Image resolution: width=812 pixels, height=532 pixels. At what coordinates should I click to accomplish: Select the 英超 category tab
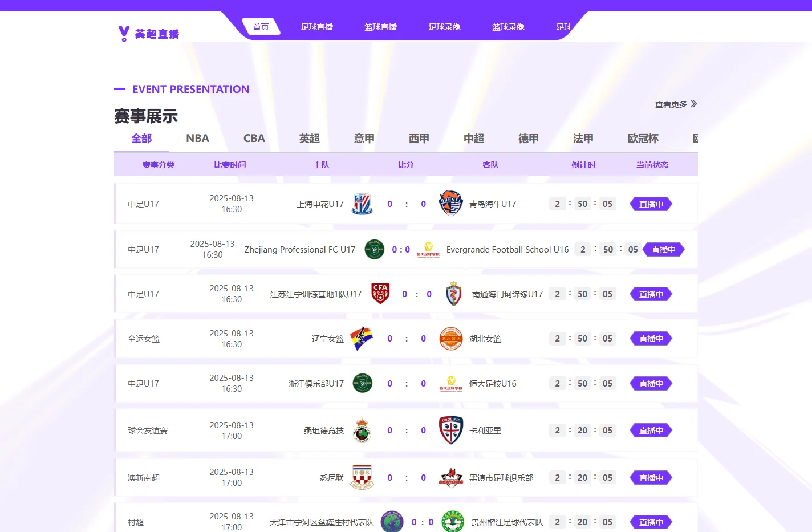(x=310, y=139)
